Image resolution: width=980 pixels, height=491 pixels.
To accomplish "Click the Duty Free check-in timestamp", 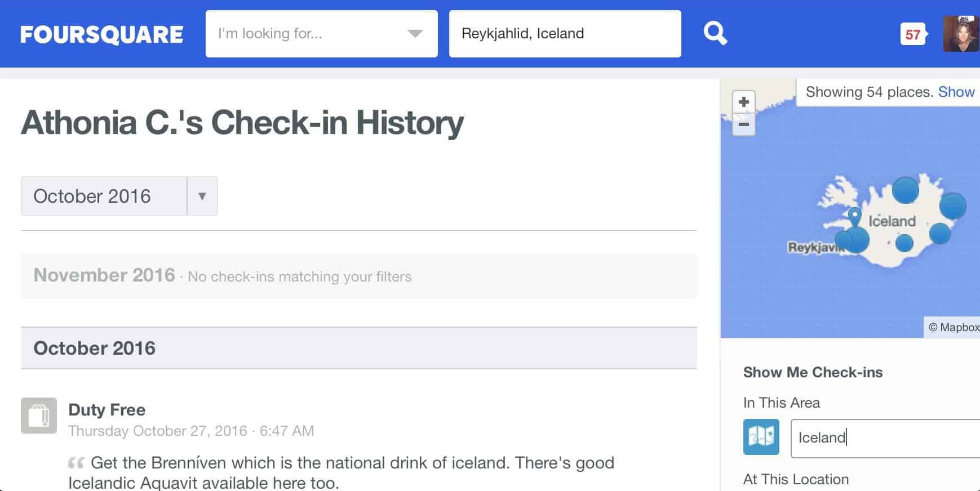I will pyautogui.click(x=191, y=431).
